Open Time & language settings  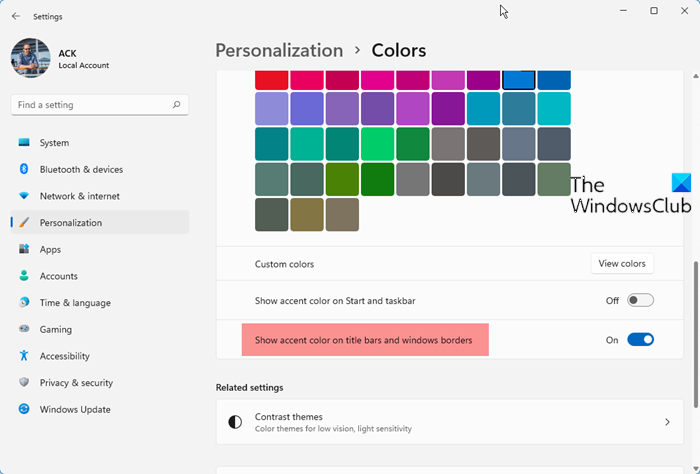pyautogui.click(x=75, y=303)
